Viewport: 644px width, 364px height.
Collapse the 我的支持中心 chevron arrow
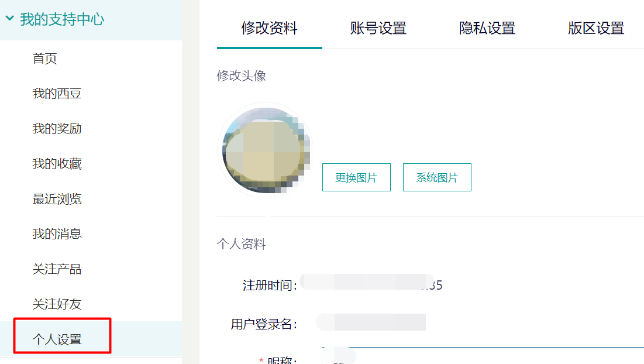coord(9,19)
